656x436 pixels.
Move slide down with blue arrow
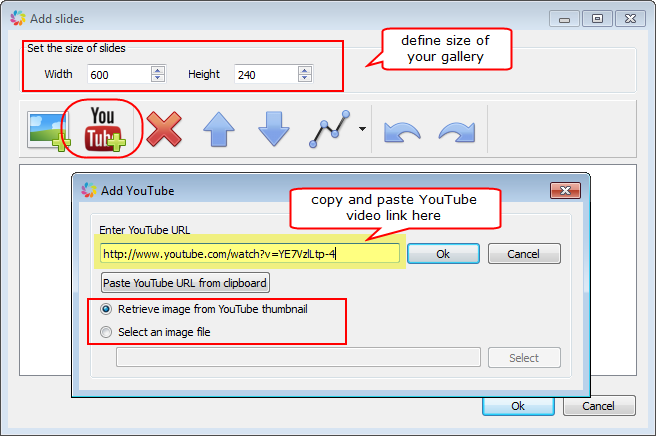point(274,129)
